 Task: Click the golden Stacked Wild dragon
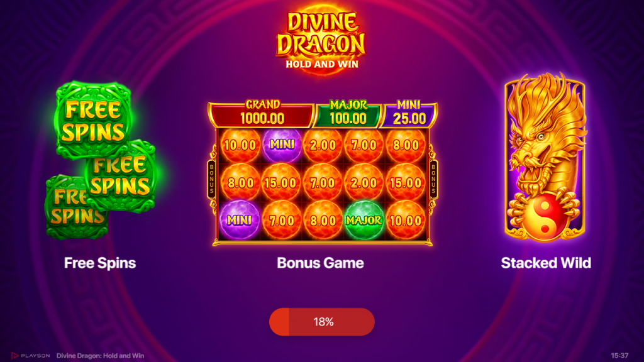coord(545,157)
